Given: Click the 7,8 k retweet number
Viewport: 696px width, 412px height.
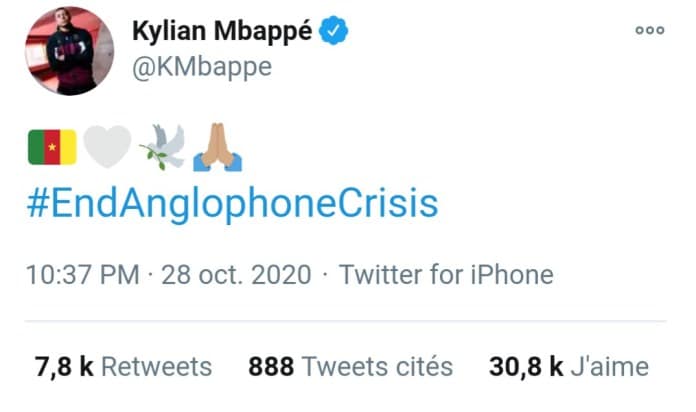Looking at the screenshot, I should (x=64, y=367).
